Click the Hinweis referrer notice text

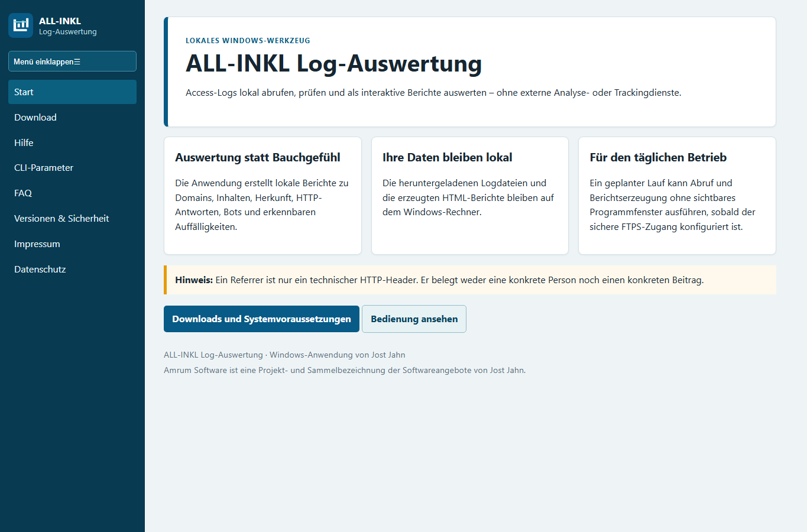(x=439, y=280)
